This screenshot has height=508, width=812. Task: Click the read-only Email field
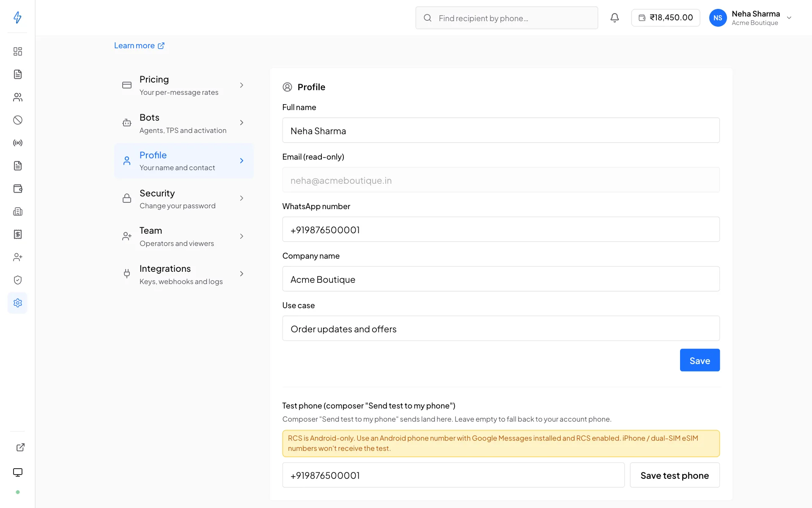coord(501,180)
